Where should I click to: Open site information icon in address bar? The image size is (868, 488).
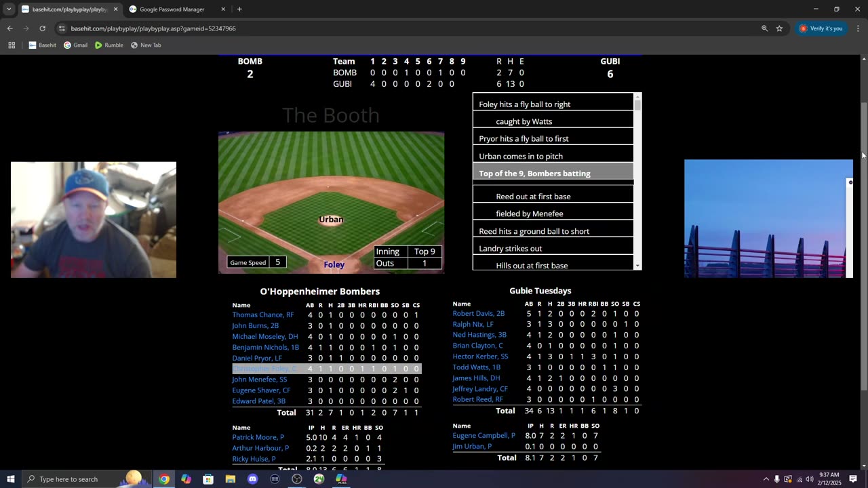[x=62, y=28]
